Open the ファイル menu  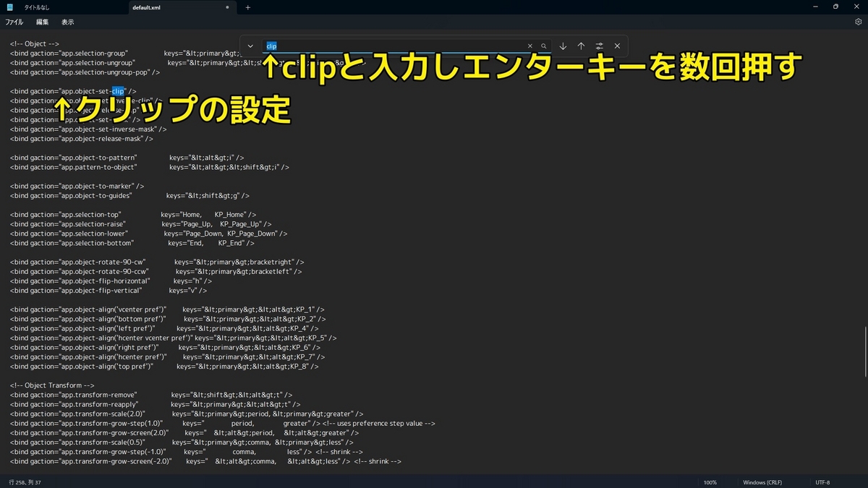pyautogui.click(x=14, y=22)
